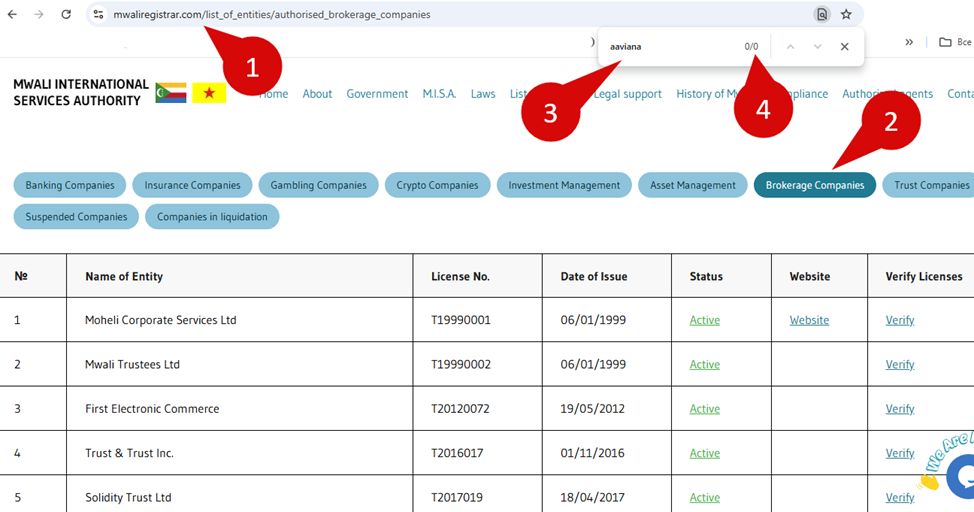Click the yellow flag with red star

click(x=209, y=93)
